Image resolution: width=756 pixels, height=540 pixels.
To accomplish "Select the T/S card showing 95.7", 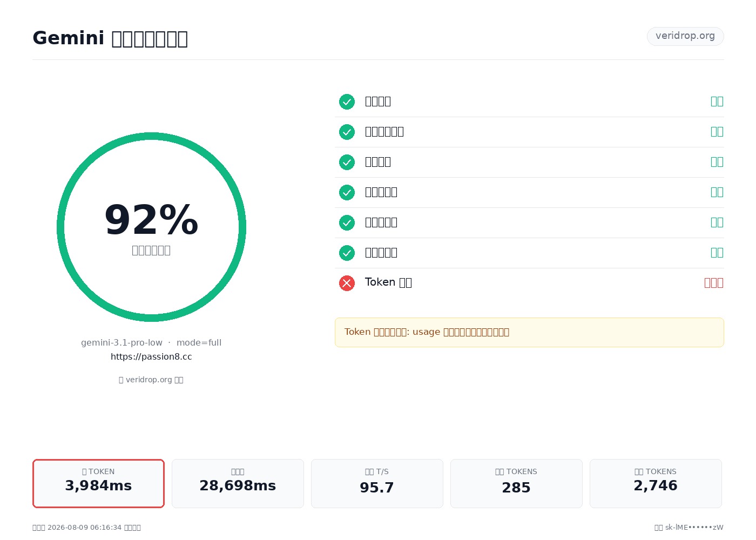I will pyautogui.click(x=377, y=483).
